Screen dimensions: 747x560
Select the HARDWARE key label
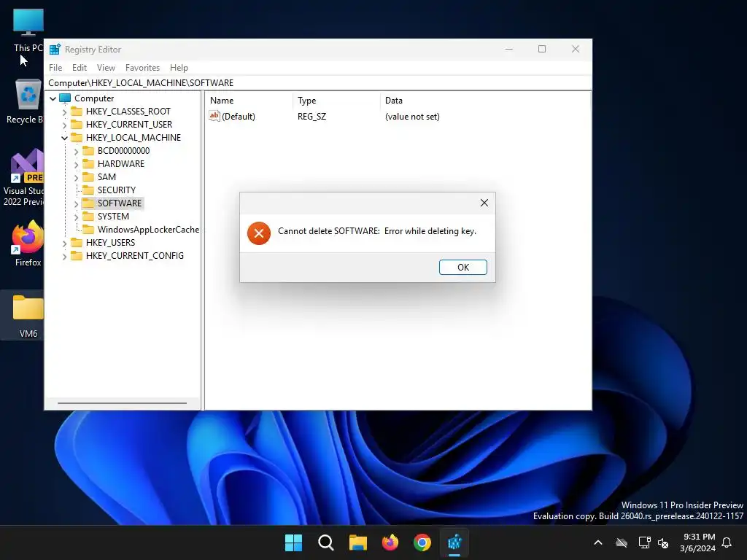tap(121, 164)
